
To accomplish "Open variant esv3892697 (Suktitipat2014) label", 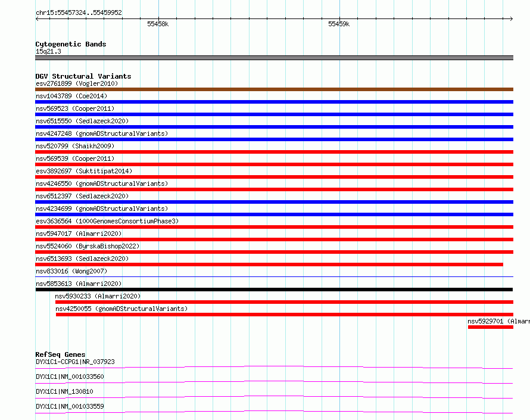I will pyautogui.click(x=84, y=171).
